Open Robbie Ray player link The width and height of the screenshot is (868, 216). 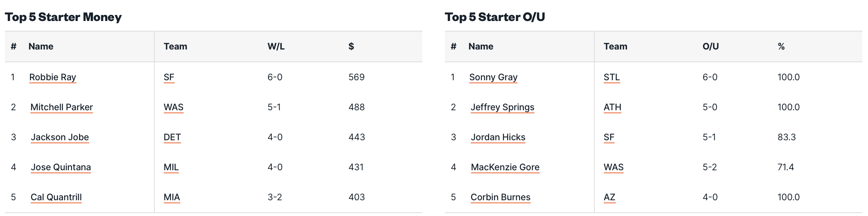point(52,77)
